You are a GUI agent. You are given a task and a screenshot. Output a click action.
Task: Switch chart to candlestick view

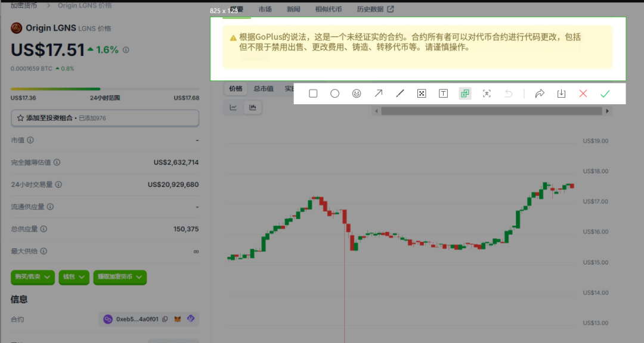pos(251,107)
